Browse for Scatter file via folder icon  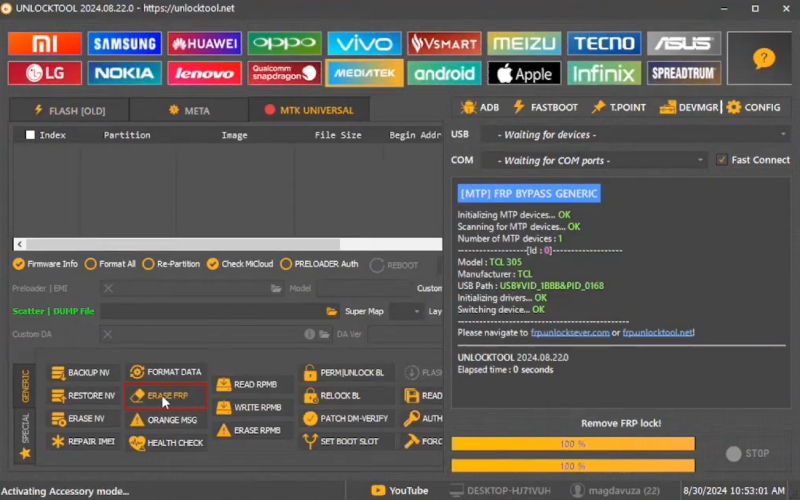point(331,311)
